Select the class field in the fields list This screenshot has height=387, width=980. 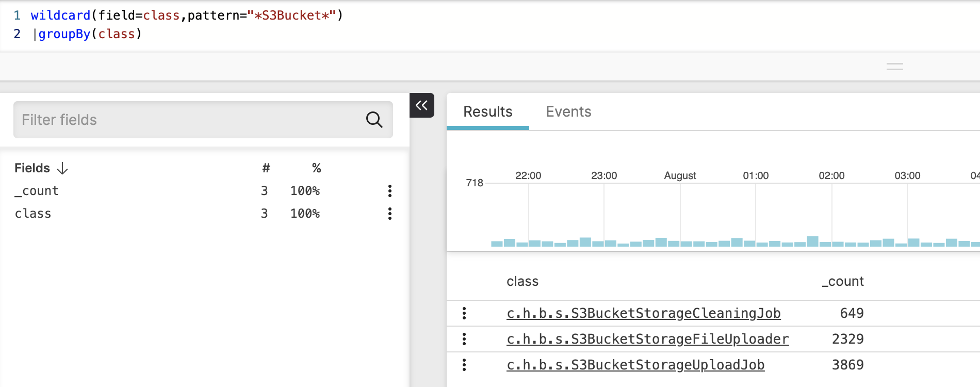click(33, 214)
